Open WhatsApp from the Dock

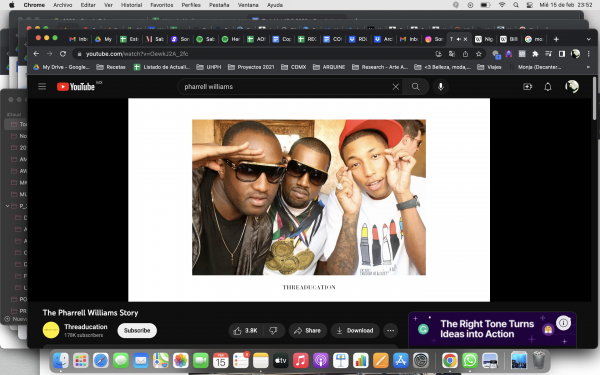pyautogui.click(x=470, y=360)
